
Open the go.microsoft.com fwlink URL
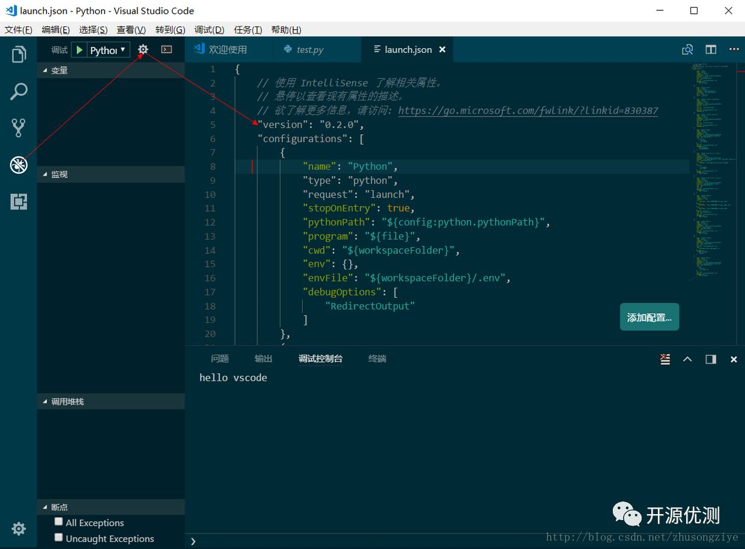click(x=528, y=111)
